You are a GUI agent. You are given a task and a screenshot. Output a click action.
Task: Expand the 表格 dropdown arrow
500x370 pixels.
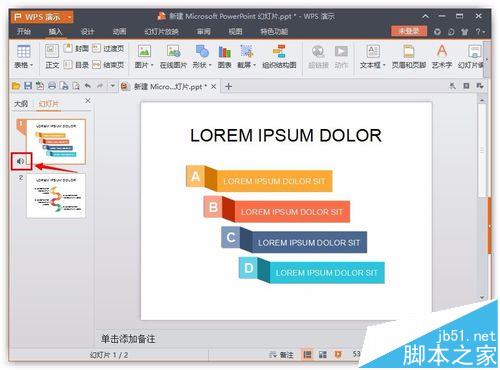pos(32,65)
